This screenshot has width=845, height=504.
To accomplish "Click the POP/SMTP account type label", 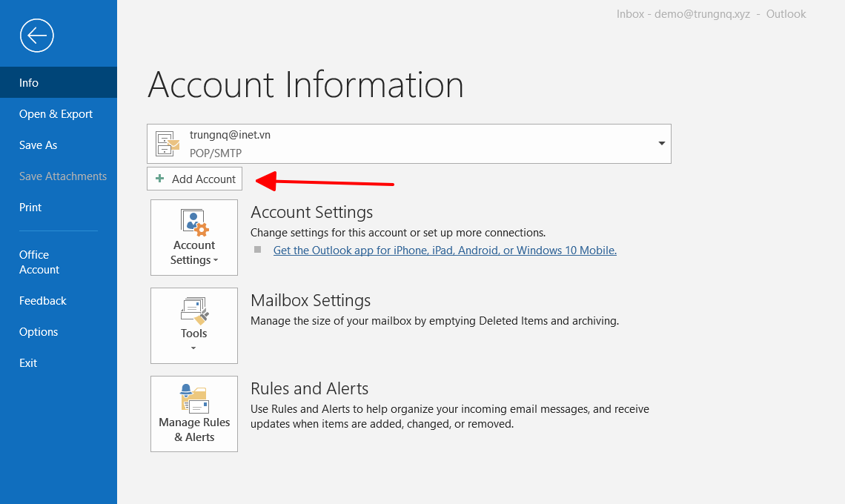I will pos(216,153).
